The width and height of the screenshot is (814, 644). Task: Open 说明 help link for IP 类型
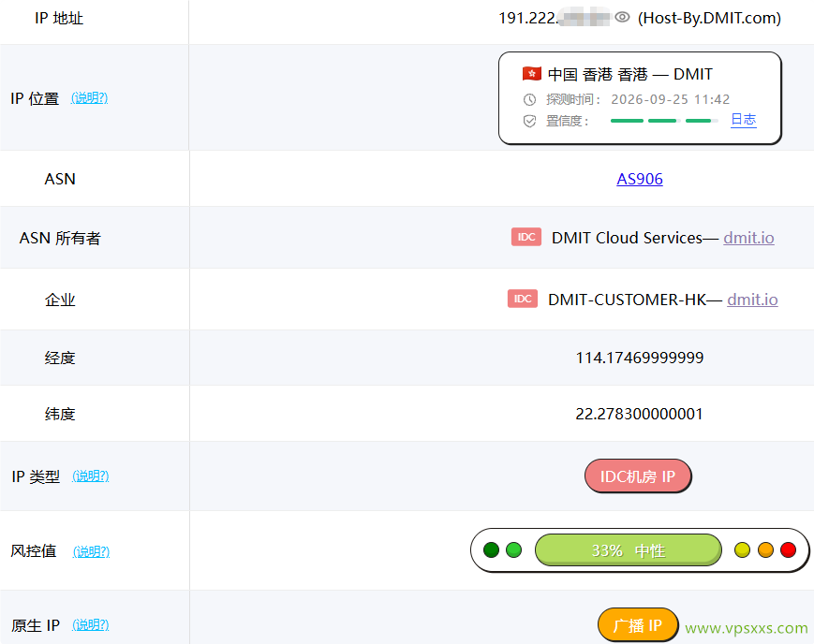(x=90, y=476)
